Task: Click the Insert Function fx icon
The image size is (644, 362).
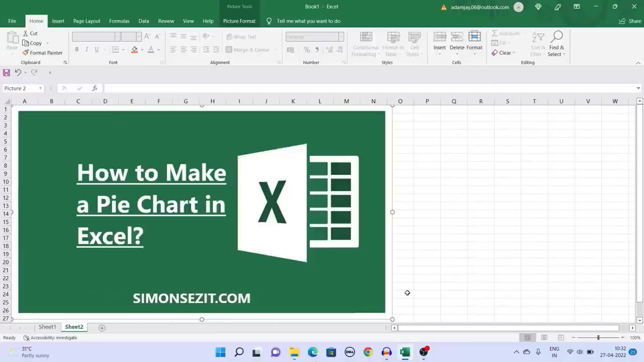Action: (x=94, y=88)
